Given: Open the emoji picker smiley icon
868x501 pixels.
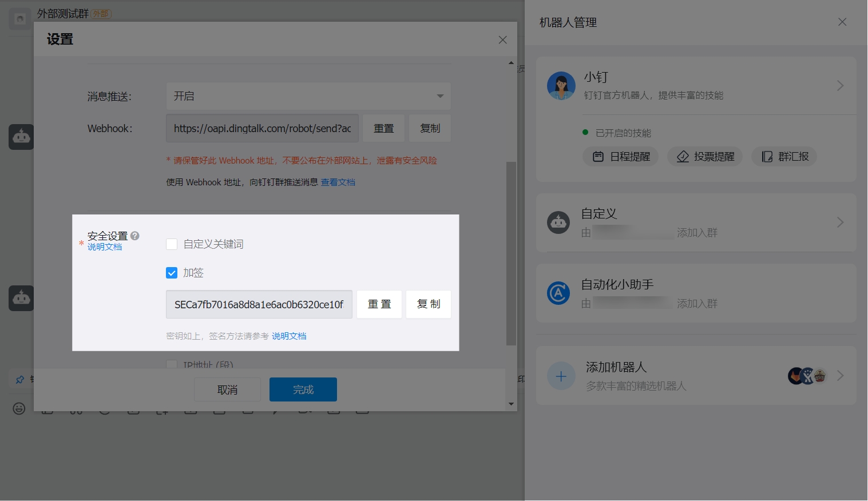Looking at the screenshot, I should point(19,408).
